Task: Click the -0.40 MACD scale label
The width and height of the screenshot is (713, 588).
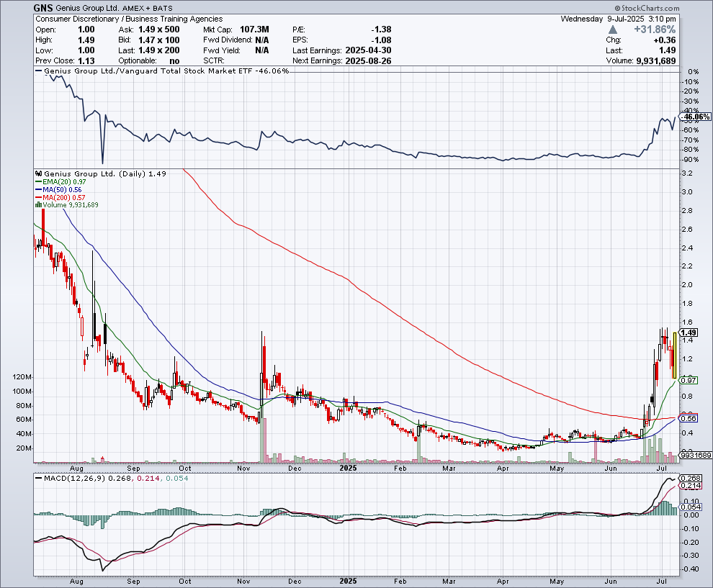Action: (x=691, y=569)
